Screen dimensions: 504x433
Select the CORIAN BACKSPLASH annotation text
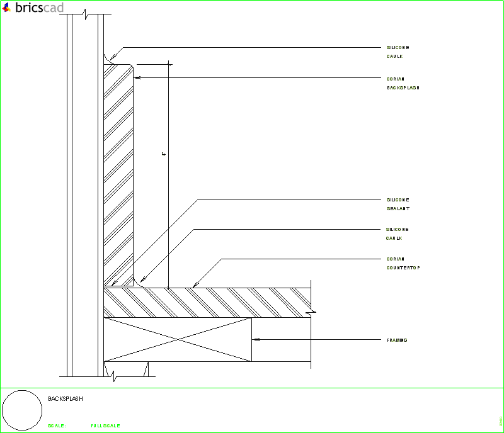(403, 84)
